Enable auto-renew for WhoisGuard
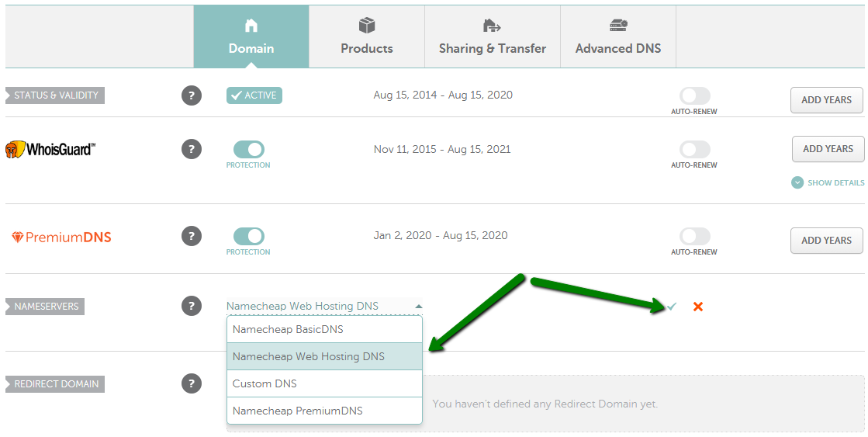Image resolution: width=868 pixels, height=437 pixels. point(695,149)
